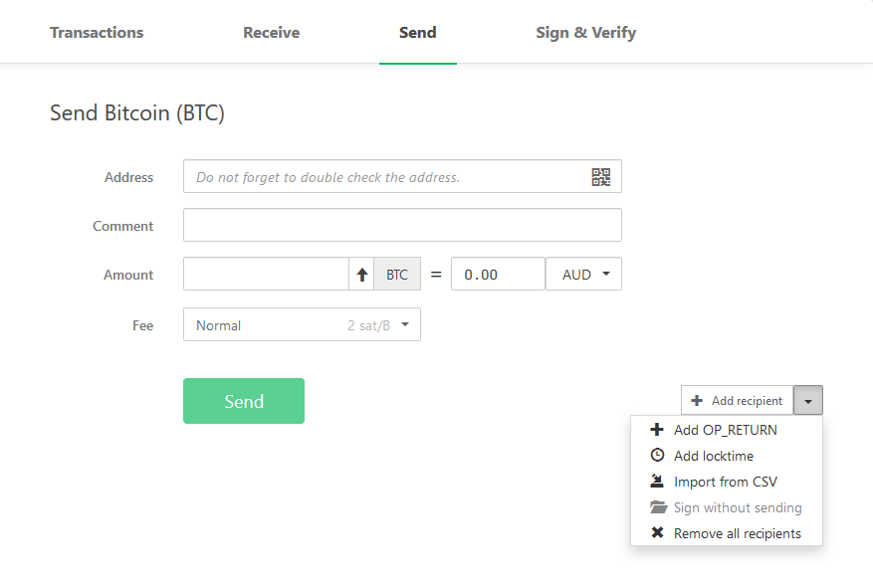Switch to the Receive tab
873x588 pixels.
tap(271, 32)
